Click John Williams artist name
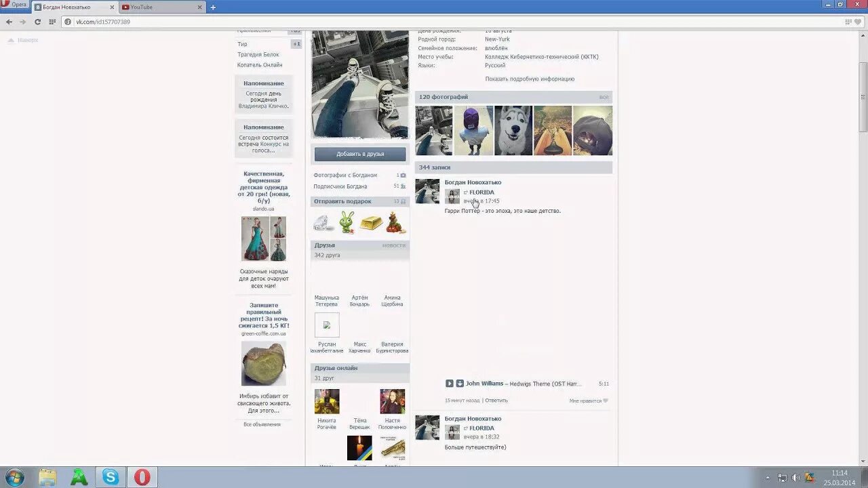 pos(484,384)
